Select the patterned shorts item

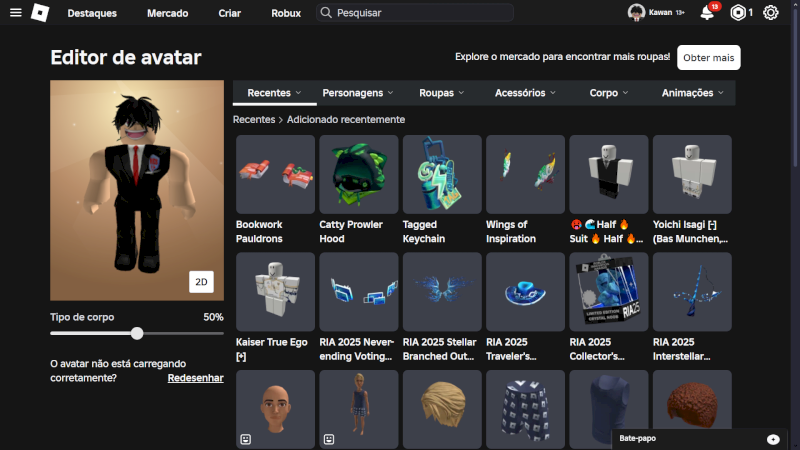pos(526,409)
